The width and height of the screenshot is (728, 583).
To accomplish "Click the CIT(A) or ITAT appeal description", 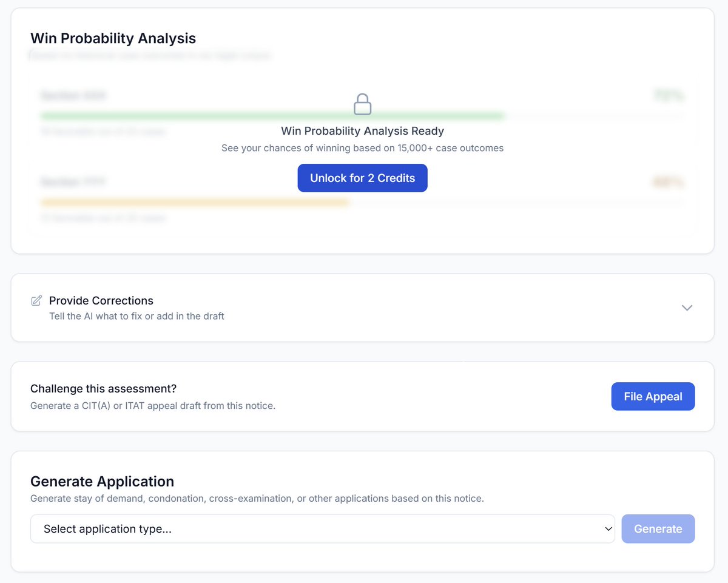I will click(x=153, y=405).
